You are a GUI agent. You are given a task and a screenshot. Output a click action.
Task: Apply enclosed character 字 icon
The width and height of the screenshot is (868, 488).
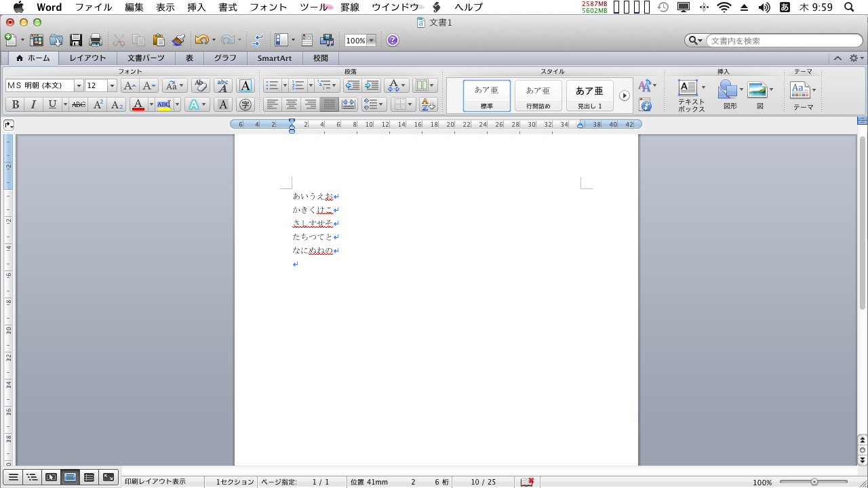click(245, 104)
